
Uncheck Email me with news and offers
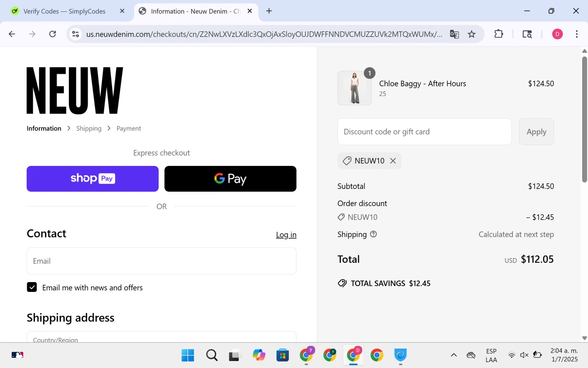tap(32, 287)
